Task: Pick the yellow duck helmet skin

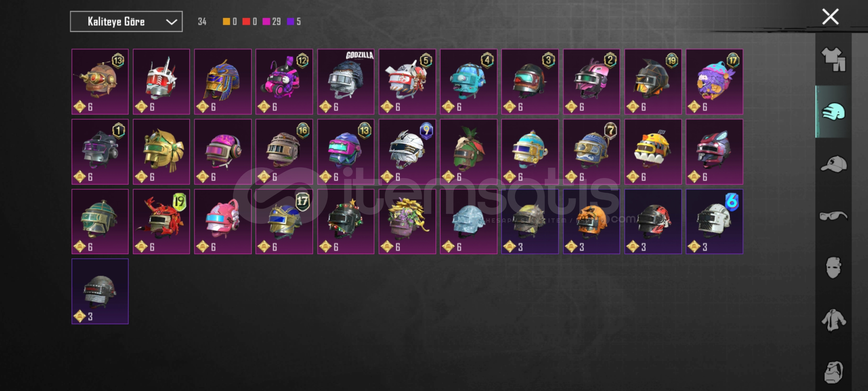Action: [x=653, y=152]
